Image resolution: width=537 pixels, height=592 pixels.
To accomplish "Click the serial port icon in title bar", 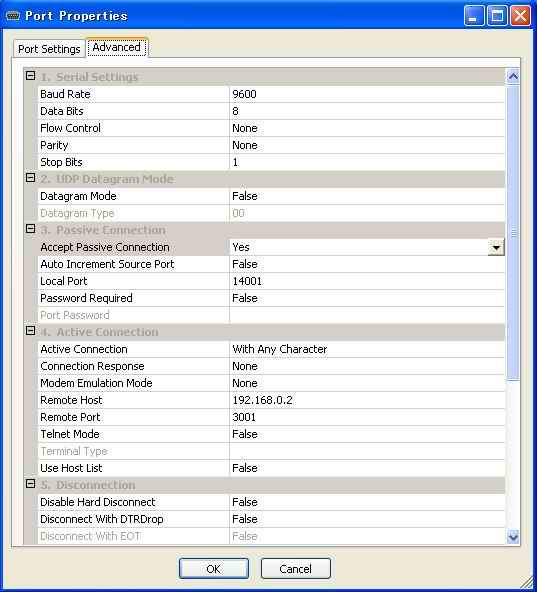I will click(x=13, y=16).
